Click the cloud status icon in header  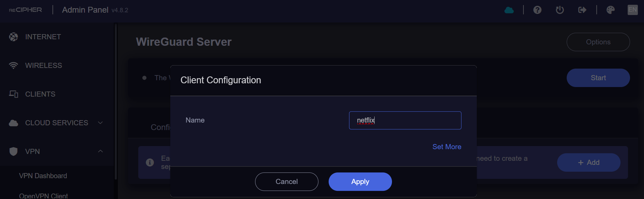[509, 10]
